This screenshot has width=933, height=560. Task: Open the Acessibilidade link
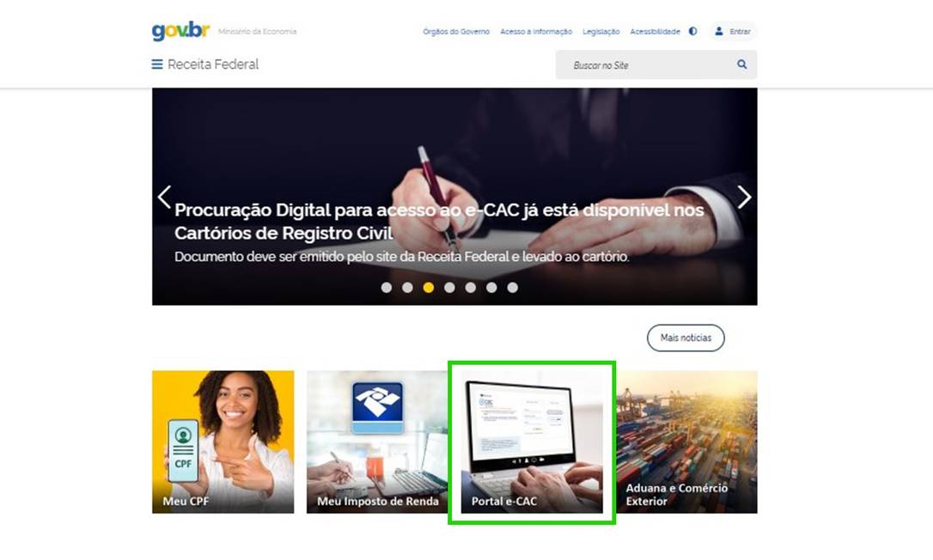[655, 32]
